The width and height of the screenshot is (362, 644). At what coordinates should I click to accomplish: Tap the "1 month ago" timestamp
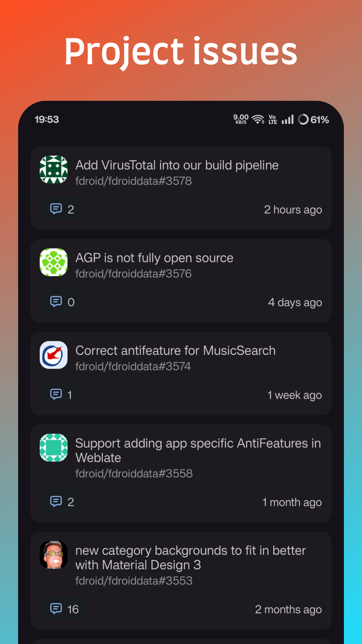point(292,502)
